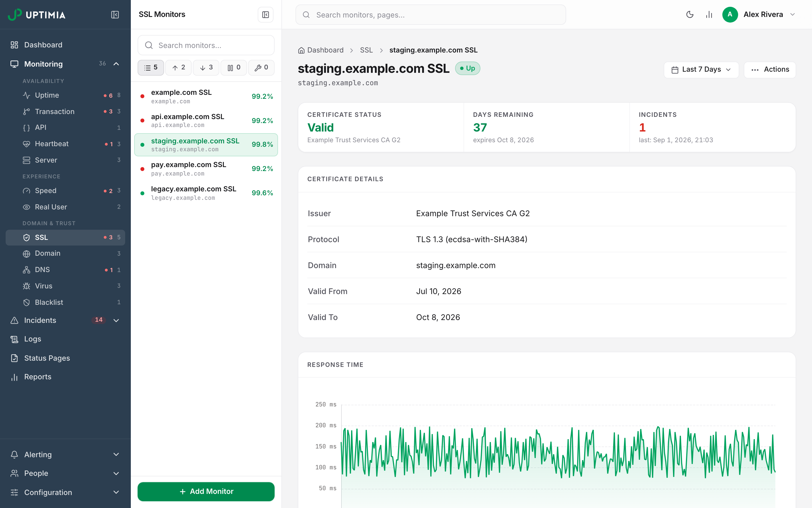812x508 pixels.
Task: Collapse the SSL Monitors panel icon
Action: tap(265, 14)
